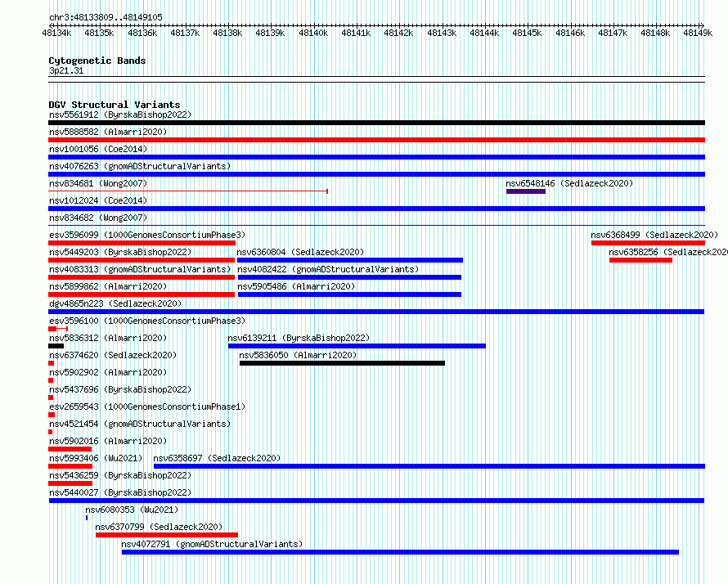Click the nsv1001056 (Coe2014) label
This screenshot has height=584, width=728.
click(x=98, y=149)
